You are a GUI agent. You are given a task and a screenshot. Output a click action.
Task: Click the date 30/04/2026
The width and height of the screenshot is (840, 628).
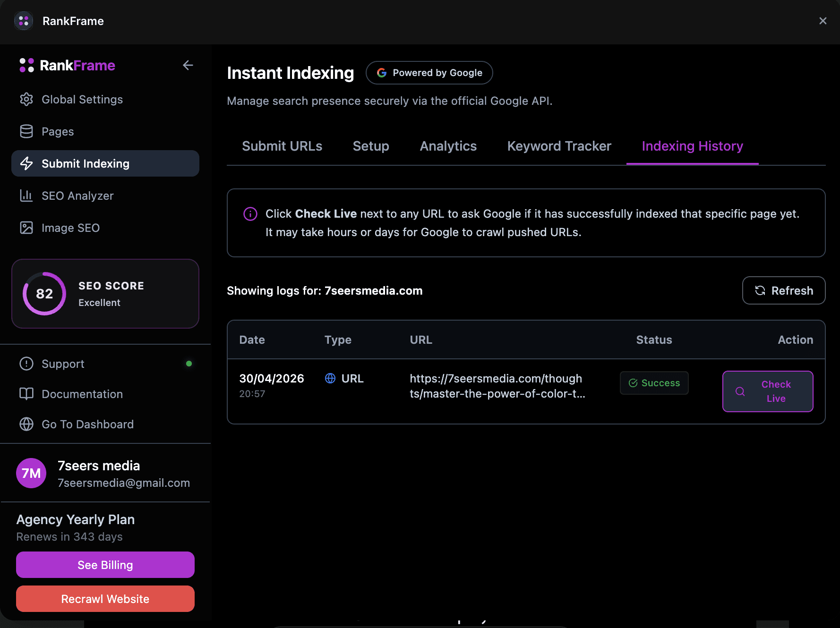tap(272, 378)
